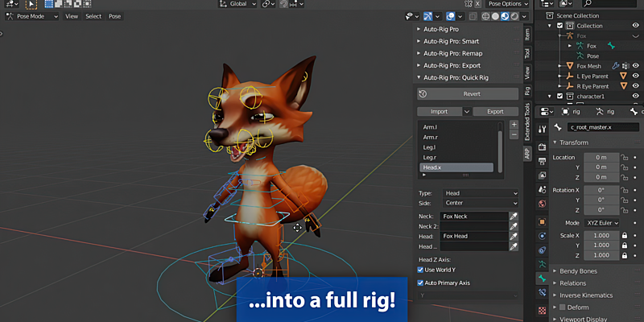
Task: Add a limb with the plus button
Action: [514, 125]
